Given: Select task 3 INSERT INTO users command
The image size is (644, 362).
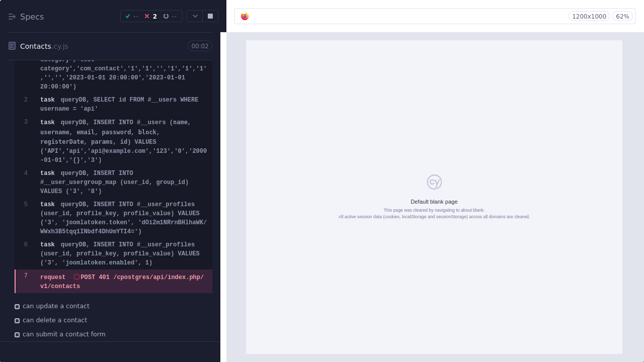Looking at the screenshot, I should point(114,141).
